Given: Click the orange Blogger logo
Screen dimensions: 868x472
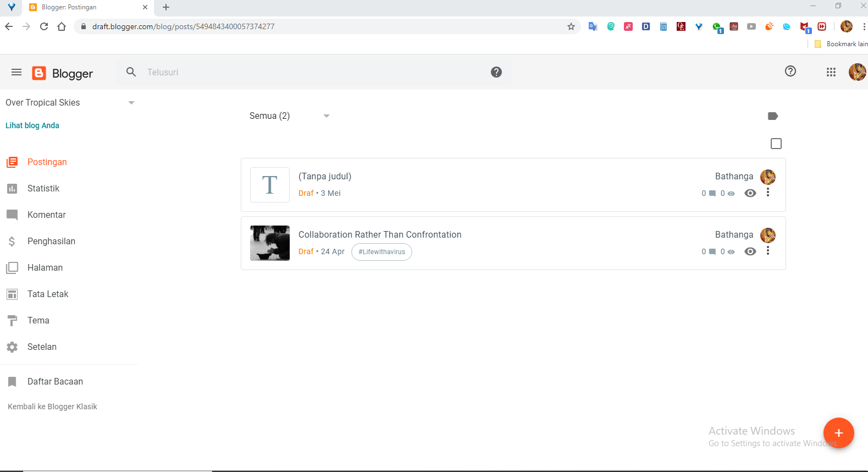Looking at the screenshot, I should click(39, 73).
